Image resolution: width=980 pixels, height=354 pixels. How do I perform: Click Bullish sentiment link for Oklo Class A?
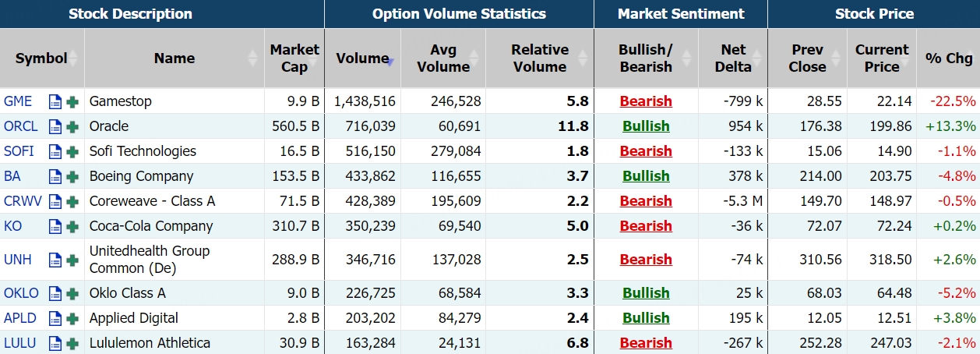coord(646,293)
